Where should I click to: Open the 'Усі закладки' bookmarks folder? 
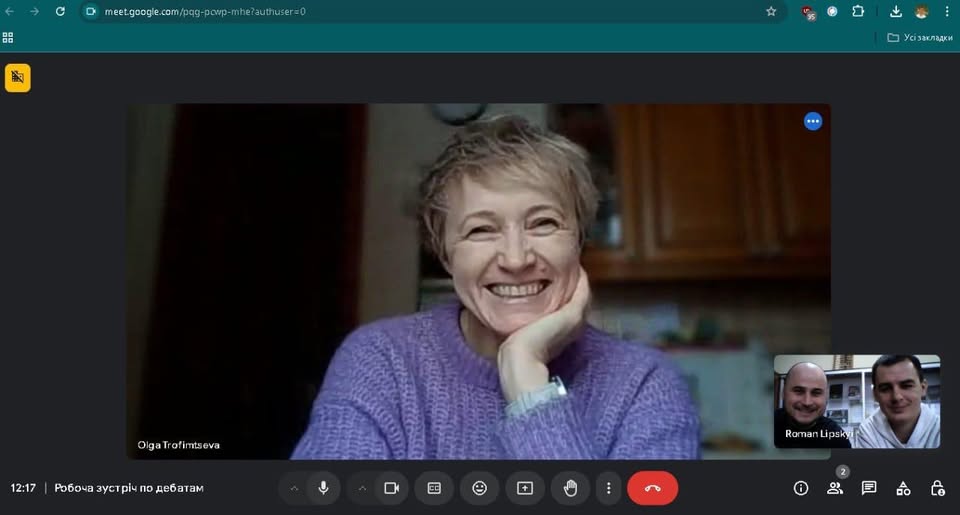tap(918, 37)
